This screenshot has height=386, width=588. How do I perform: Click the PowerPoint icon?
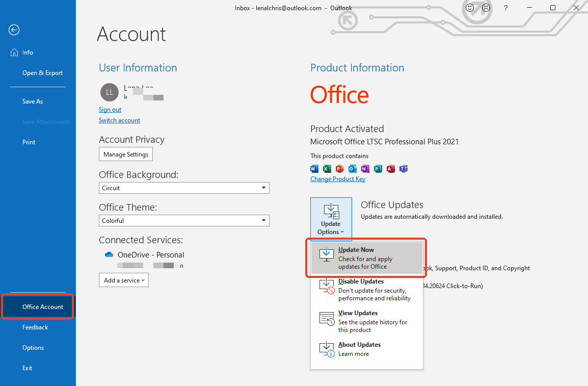[x=339, y=169]
